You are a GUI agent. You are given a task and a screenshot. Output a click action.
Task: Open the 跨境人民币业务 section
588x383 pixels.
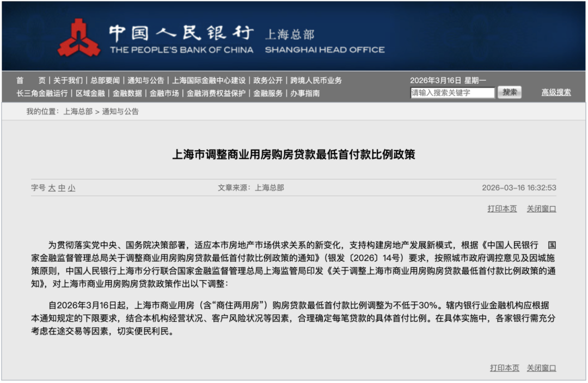pyautogui.click(x=317, y=80)
